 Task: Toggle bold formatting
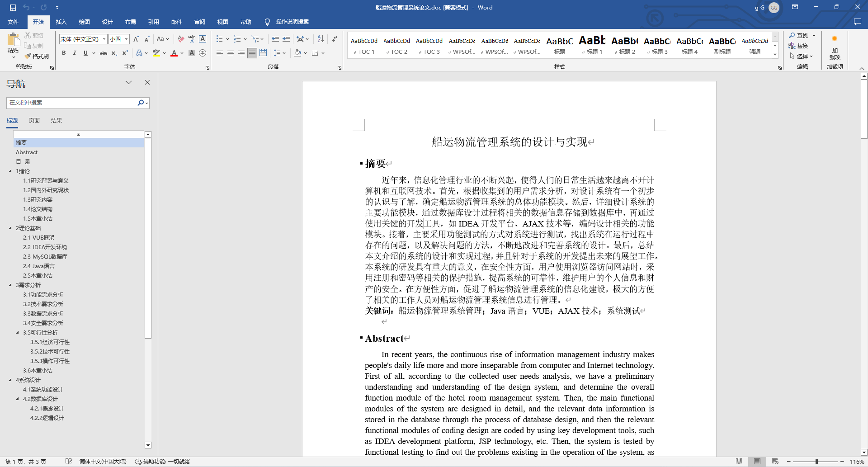64,53
